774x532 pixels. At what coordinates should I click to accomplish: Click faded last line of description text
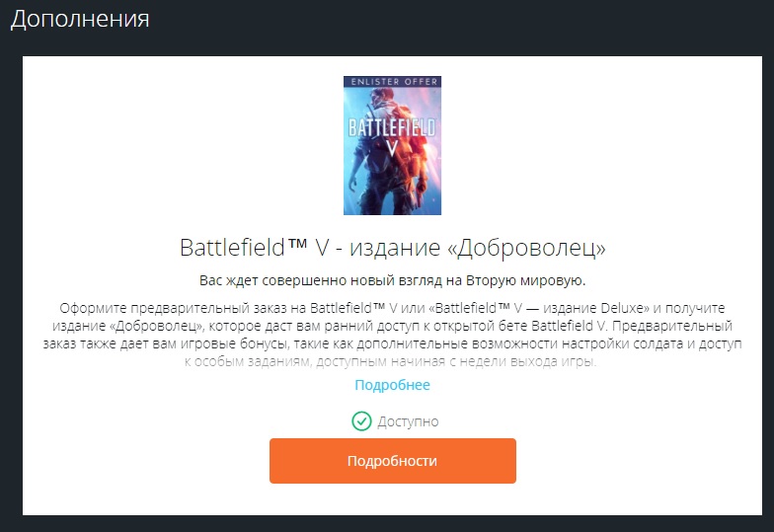click(x=391, y=361)
